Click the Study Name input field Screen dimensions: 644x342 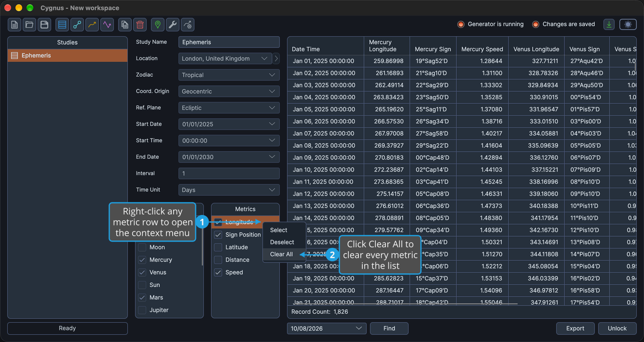229,42
